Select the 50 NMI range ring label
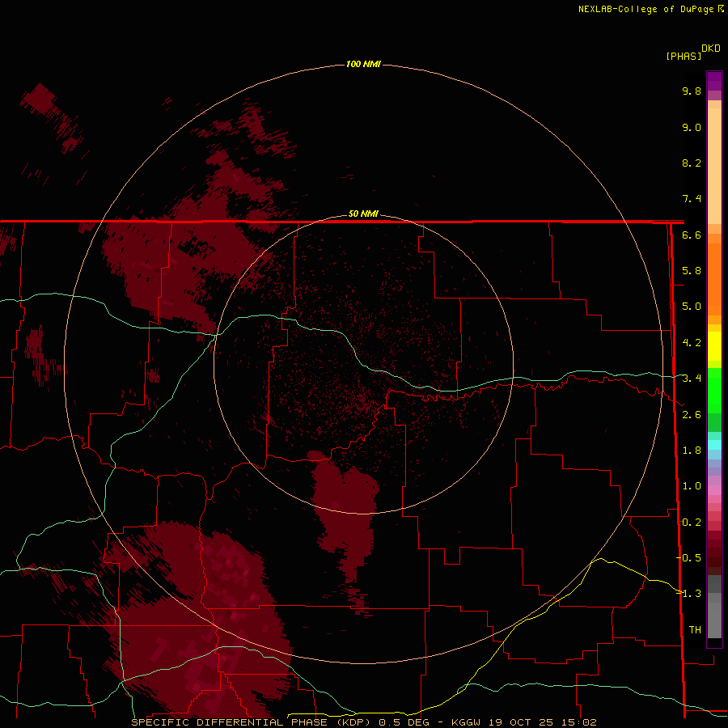The image size is (728, 728). (x=363, y=214)
